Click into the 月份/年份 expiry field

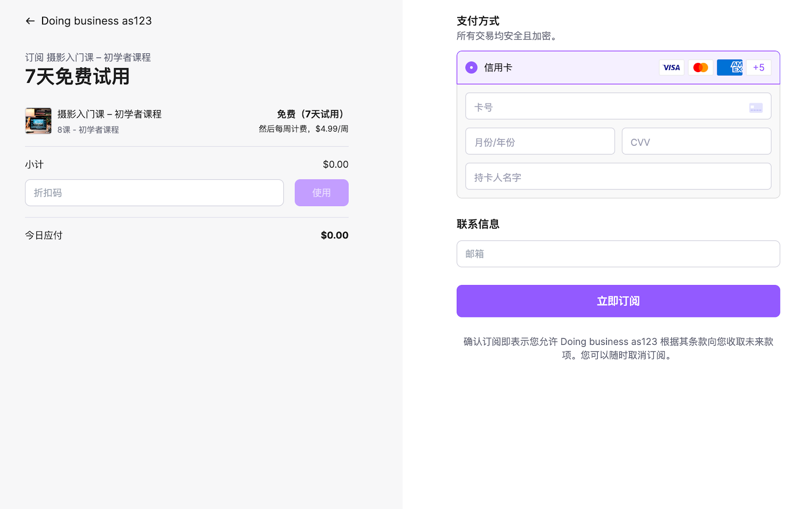coord(539,141)
